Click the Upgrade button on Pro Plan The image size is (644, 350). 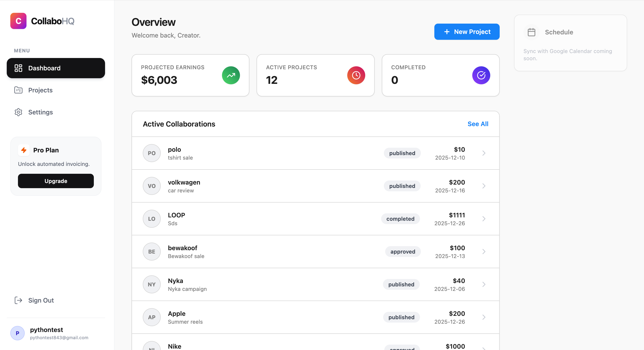click(x=55, y=181)
